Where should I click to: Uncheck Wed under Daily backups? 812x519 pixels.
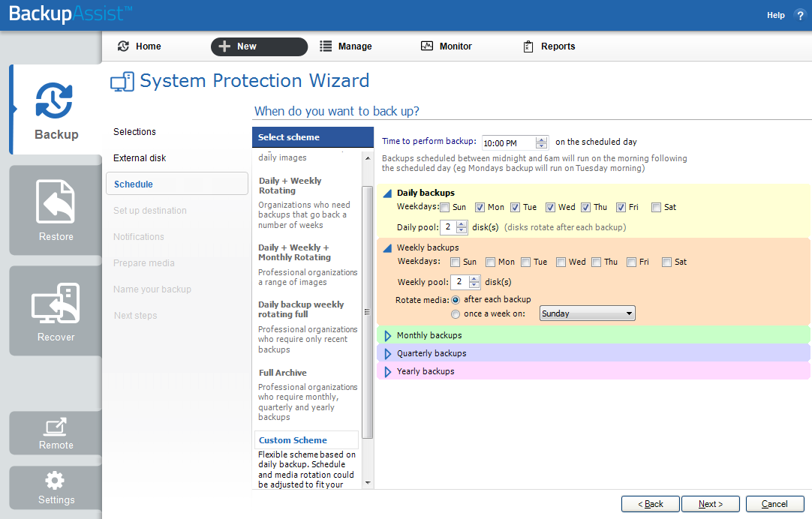click(x=551, y=208)
